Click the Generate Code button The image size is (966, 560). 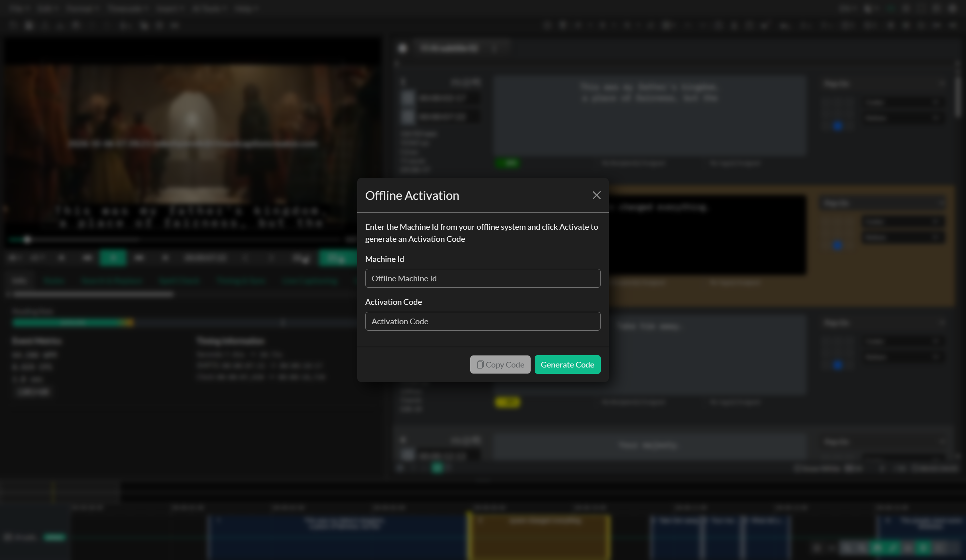[x=567, y=365]
